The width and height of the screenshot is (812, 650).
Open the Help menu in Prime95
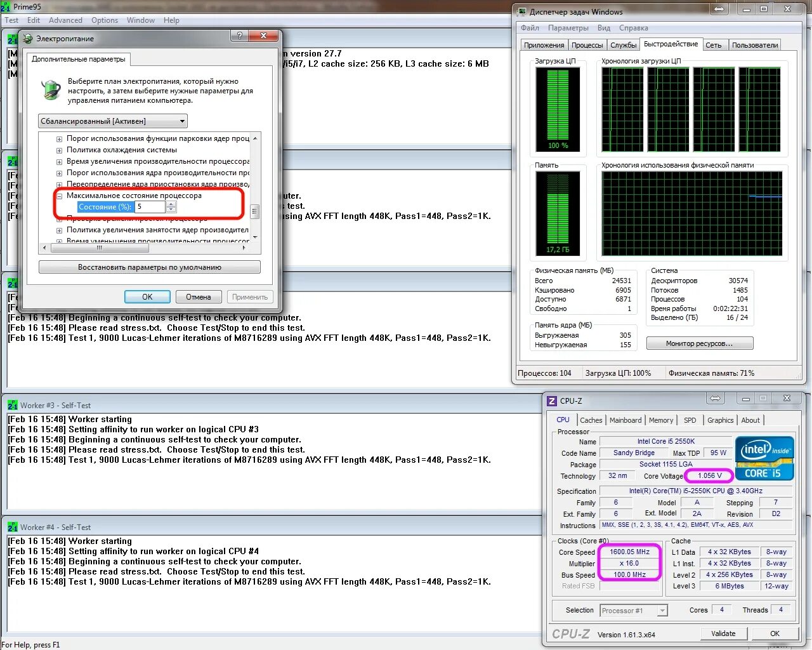[x=171, y=20]
